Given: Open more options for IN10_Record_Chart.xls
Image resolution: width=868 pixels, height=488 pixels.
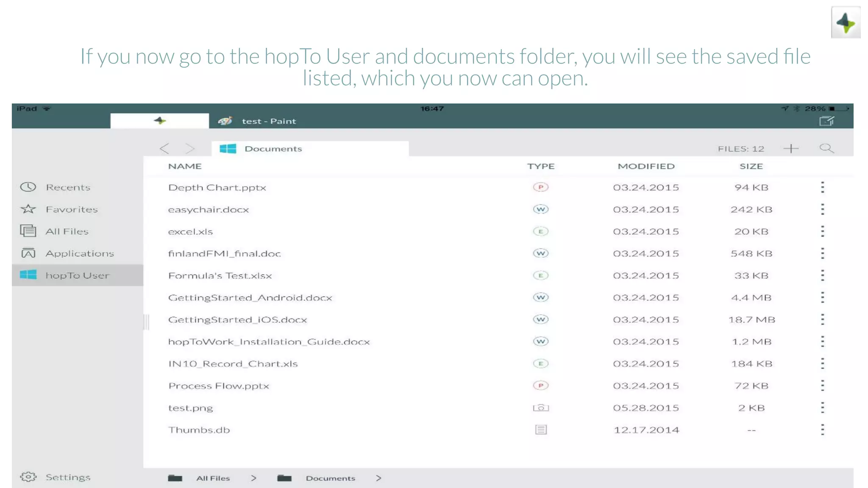Looking at the screenshot, I should [x=822, y=363].
